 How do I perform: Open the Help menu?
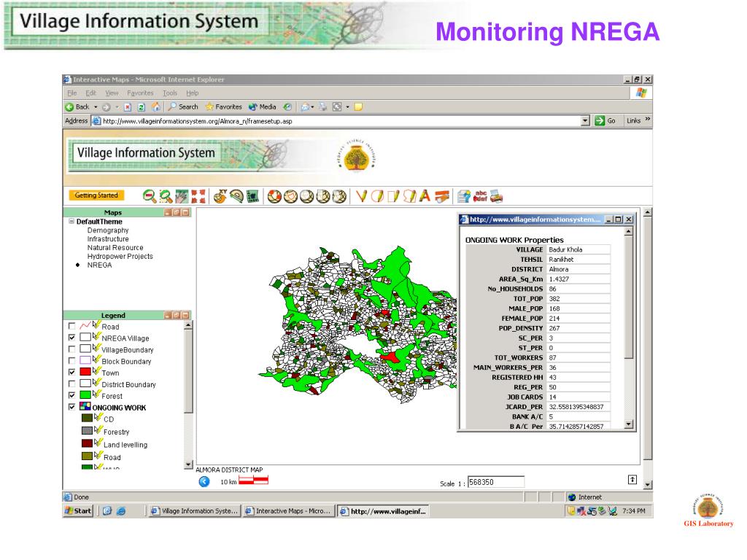[193, 93]
